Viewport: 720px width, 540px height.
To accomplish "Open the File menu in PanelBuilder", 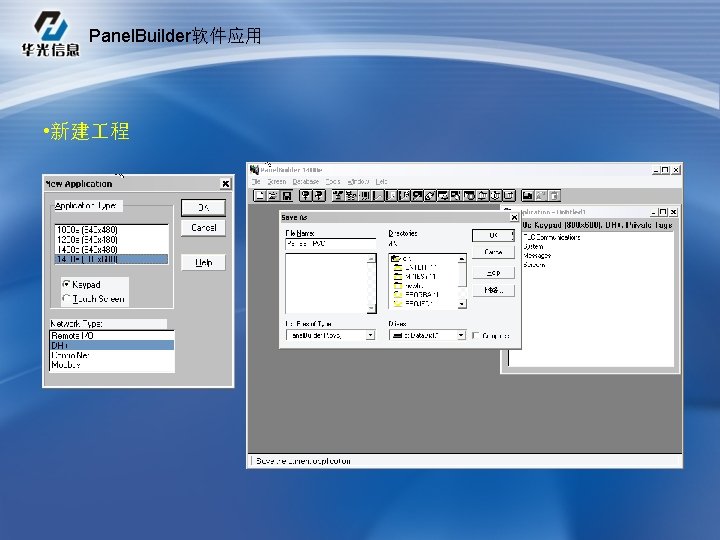I will coord(256,182).
